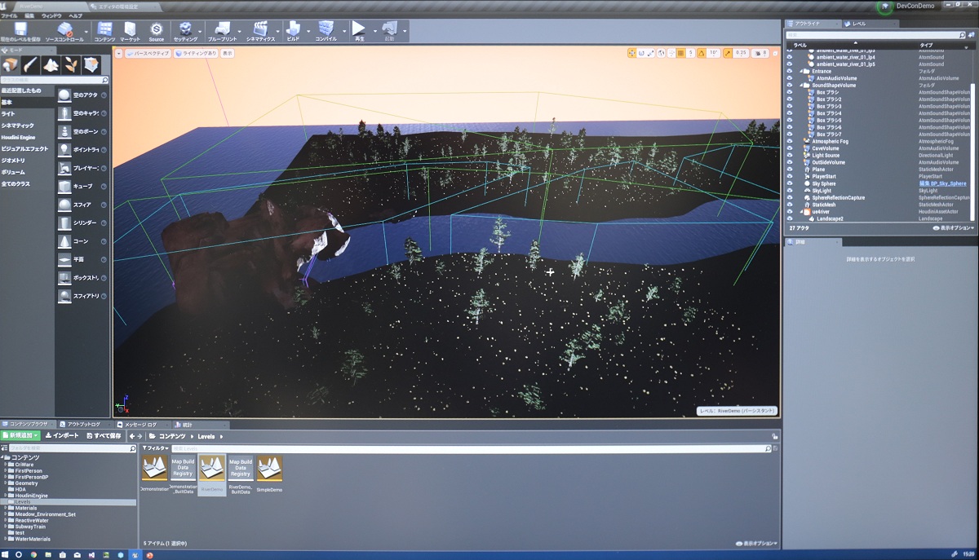Click the Source toolbar icon
Screen dimensions: 979x560
pyautogui.click(x=156, y=31)
